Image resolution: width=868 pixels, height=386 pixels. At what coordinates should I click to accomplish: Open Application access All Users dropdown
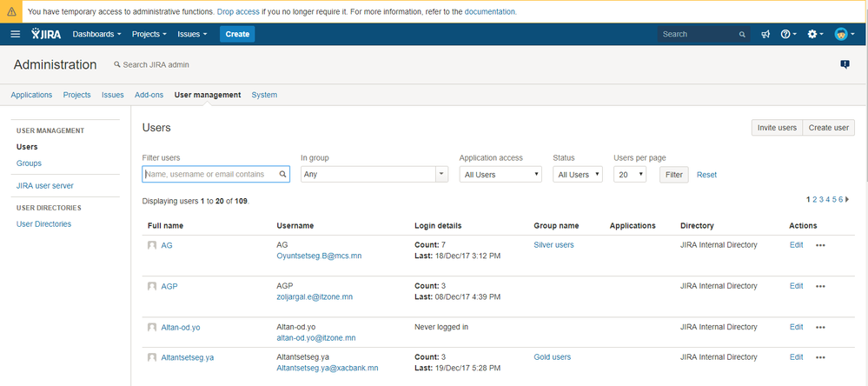coord(500,175)
